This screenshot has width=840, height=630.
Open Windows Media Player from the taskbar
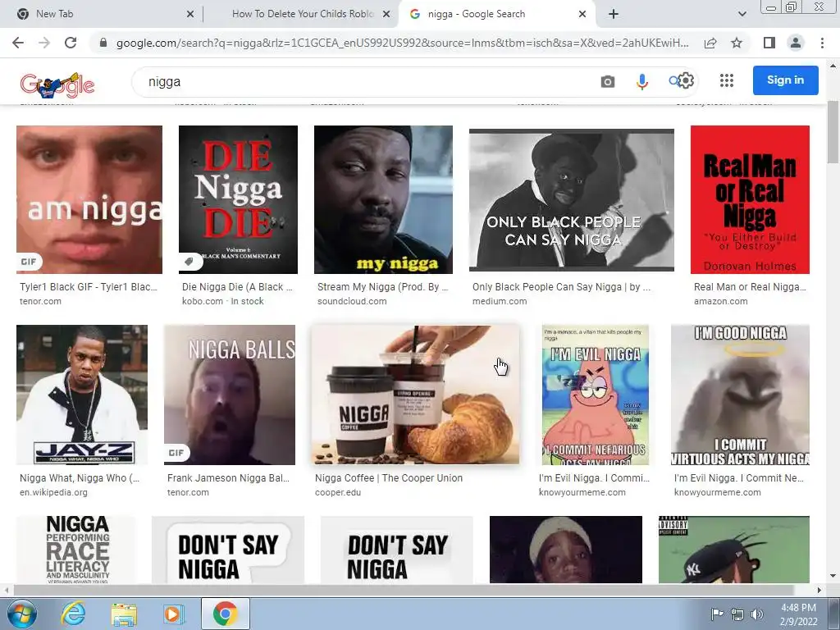(174, 614)
